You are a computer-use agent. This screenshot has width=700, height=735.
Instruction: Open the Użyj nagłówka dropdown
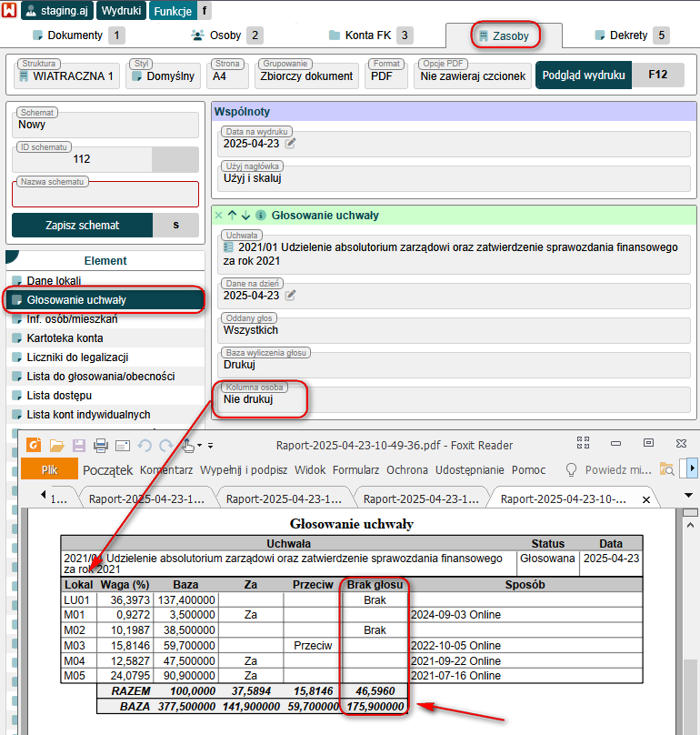[x=455, y=178]
